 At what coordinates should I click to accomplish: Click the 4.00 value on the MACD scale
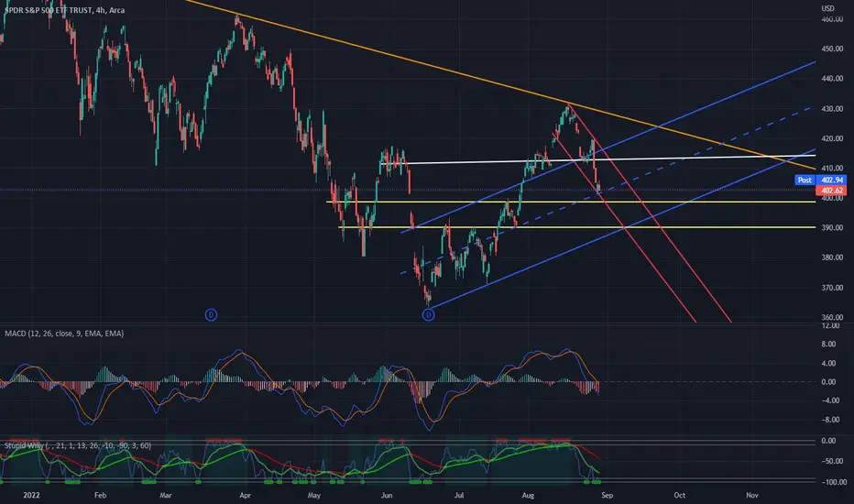[828, 363]
